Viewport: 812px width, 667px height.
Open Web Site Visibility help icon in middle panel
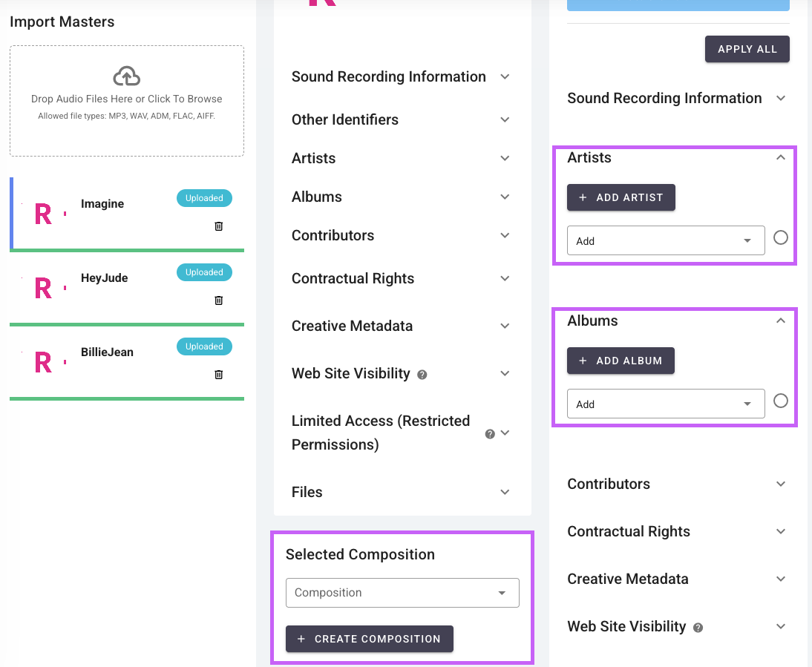click(x=422, y=375)
